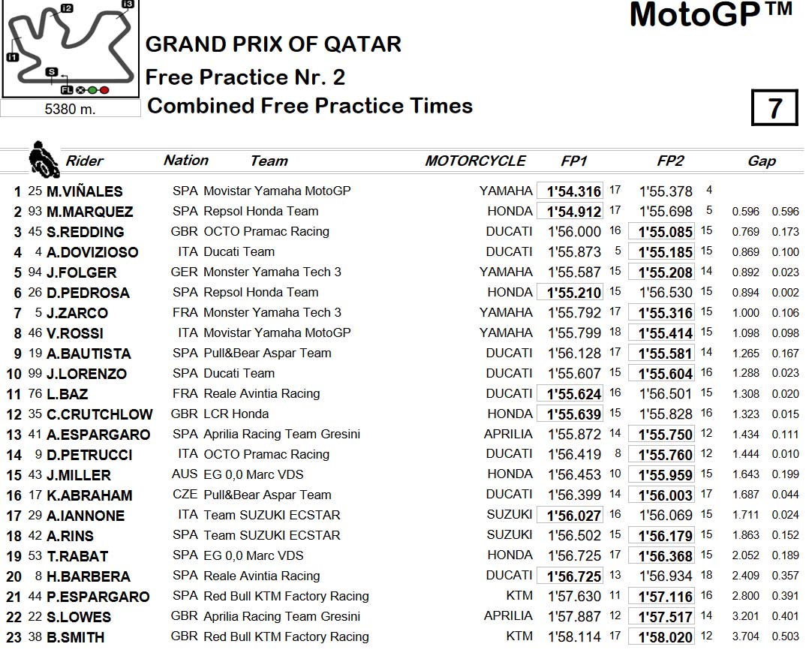This screenshot has height=665, width=812.
Task: Click the I1 sector marker on track
Action: (x=13, y=57)
